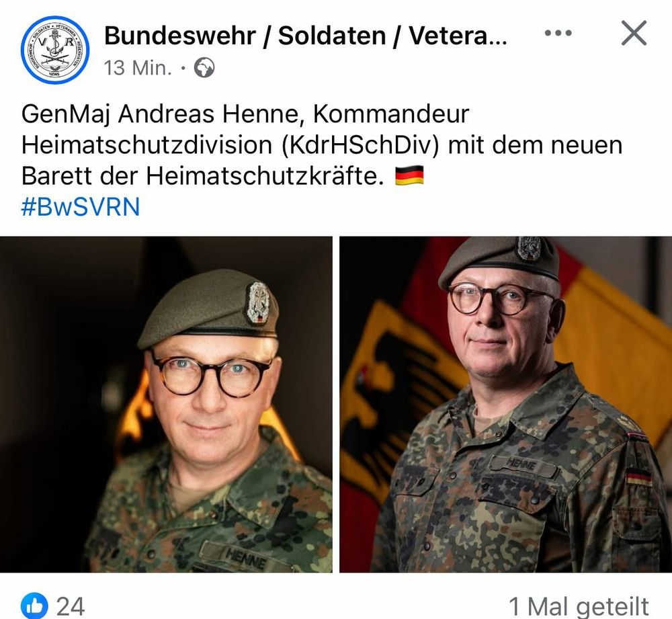
Task: Open the 1 Mal geteilt shares list
Action: pos(579,607)
